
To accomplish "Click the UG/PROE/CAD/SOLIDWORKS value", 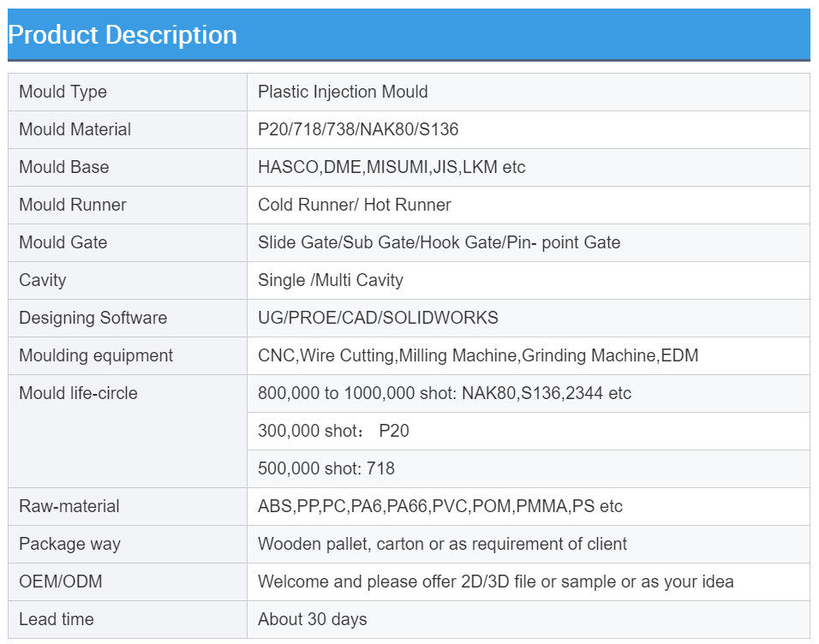I will click(378, 318).
